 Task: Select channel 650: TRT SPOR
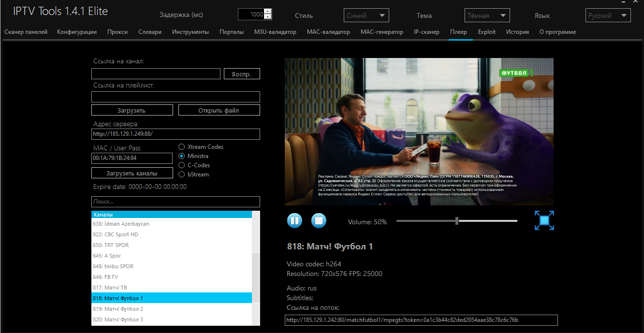[172, 245]
